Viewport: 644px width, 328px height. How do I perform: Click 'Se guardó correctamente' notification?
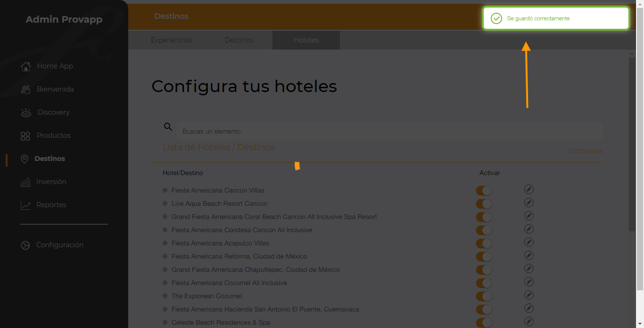556,18
